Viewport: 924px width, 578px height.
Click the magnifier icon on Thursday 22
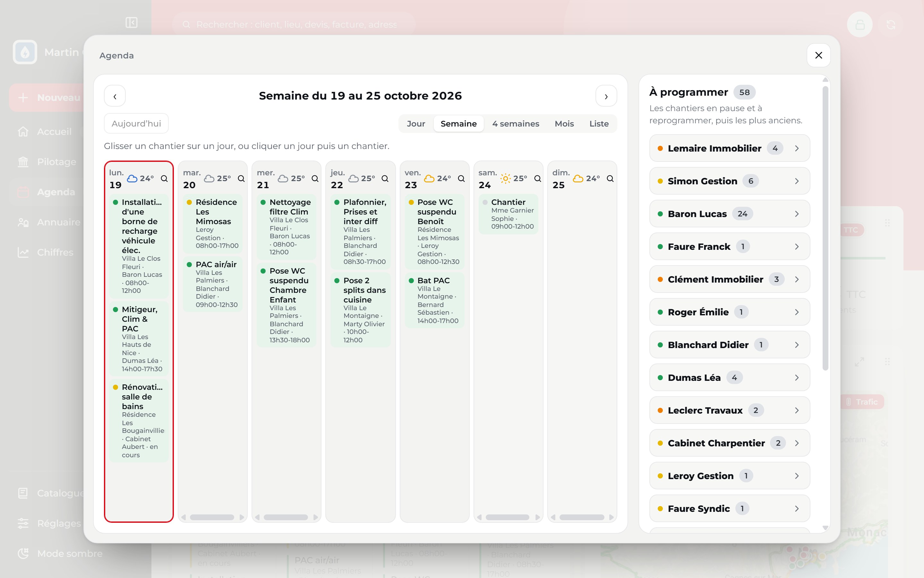click(x=385, y=179)
